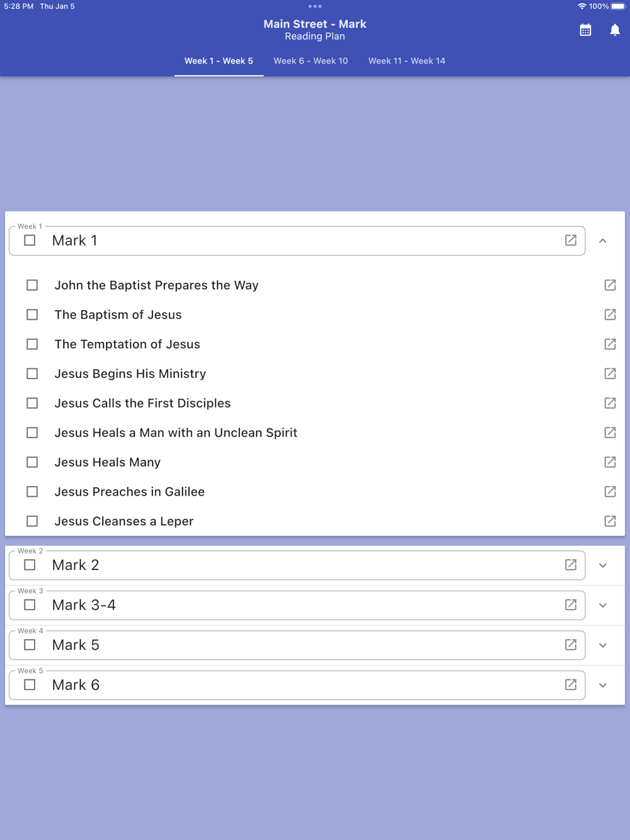Open external link for Jesus Cleanses a Leper
The image size is (630, 840).
tap(610, 521)
